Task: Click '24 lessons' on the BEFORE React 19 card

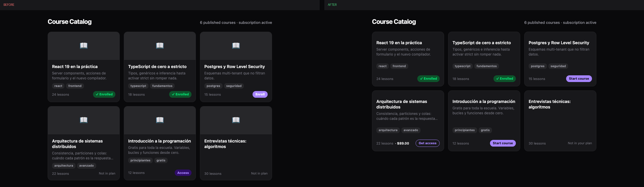Action: coord(60,95)
